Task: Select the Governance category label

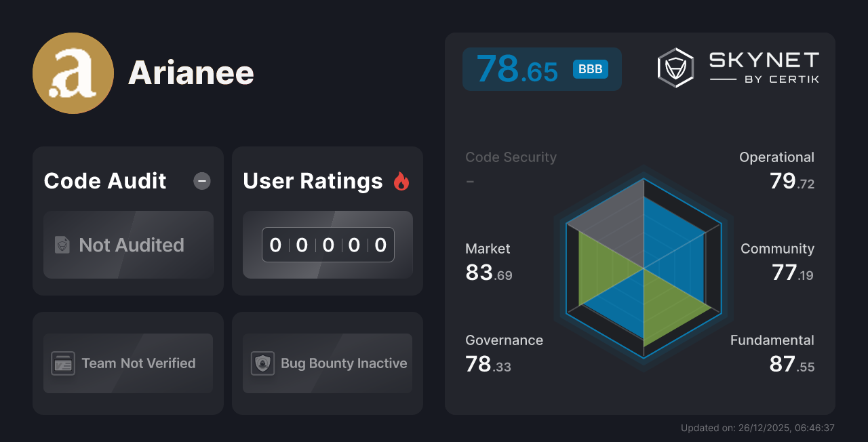Action: click(504, 340)
